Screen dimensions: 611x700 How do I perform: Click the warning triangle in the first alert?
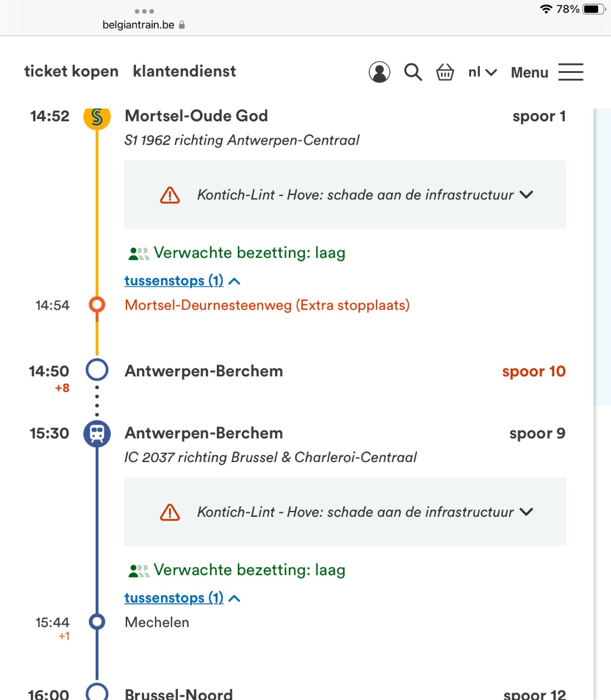(170, 195)
